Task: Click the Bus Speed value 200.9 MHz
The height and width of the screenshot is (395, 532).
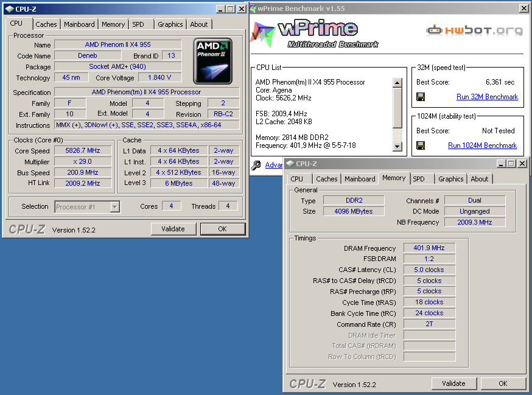Action: [x=83, y=172]
